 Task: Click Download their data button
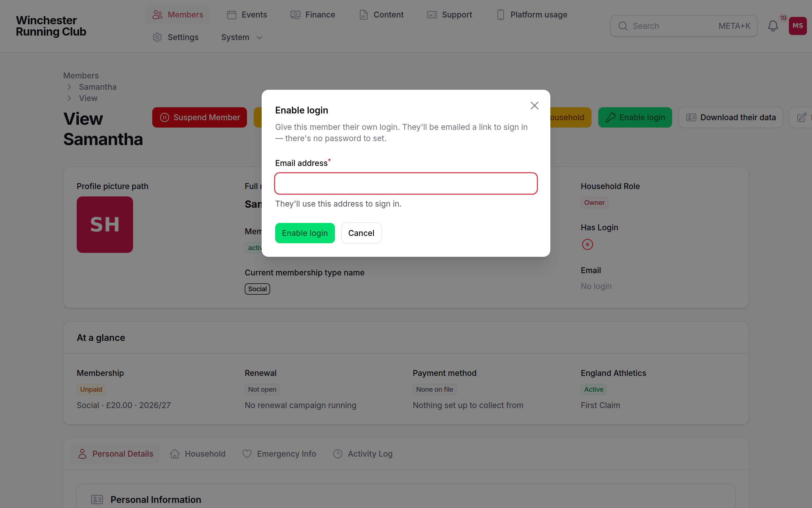point(731,117)
